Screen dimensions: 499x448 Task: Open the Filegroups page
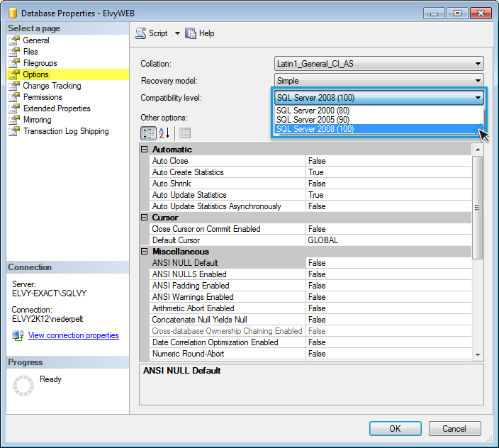pyautogui.click(x=40, y=63)
